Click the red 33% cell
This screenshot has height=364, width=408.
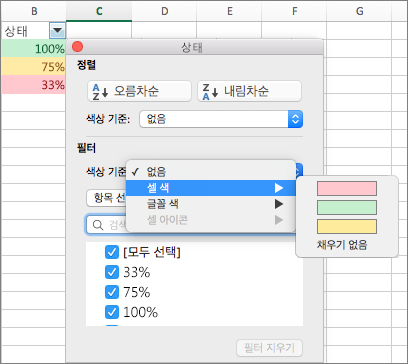coord(33,85)
